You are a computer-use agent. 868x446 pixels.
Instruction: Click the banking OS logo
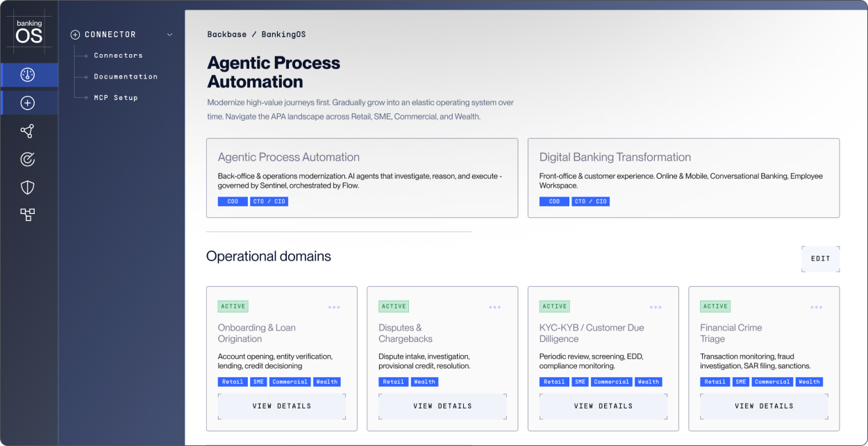[x=29, y=32]
